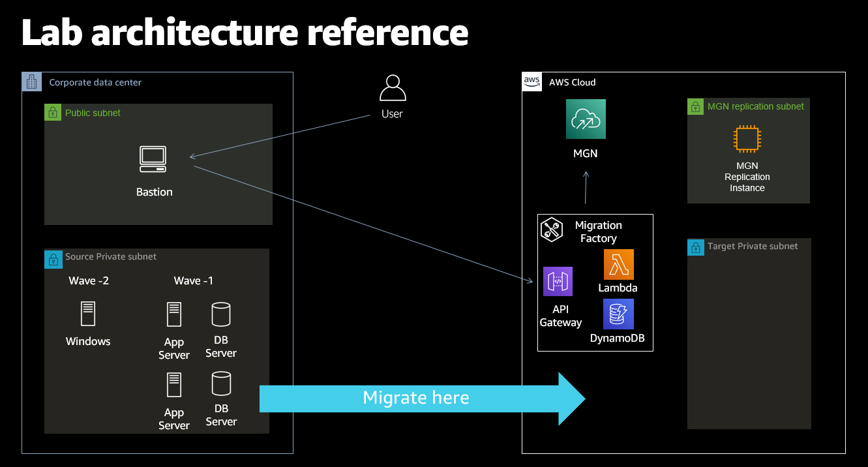868x467 pixels.
Task: Select the 'Bastion' label text
Action: click(155, 192)
